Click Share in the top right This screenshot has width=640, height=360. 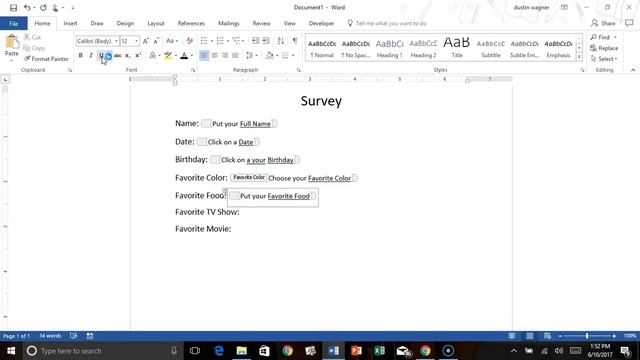[x=603, y=23]
